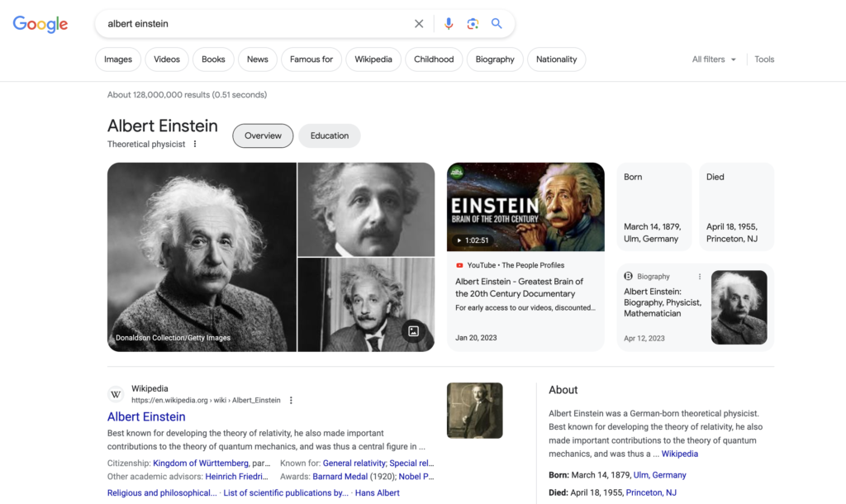The height and width of the screenshot is (504, 846).
Task: Expand the All filters dropdown
Action: click(714, 59)
